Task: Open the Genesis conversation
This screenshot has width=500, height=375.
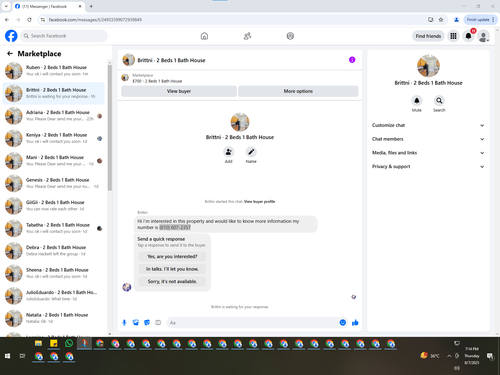Action: [x=54, y=183]
